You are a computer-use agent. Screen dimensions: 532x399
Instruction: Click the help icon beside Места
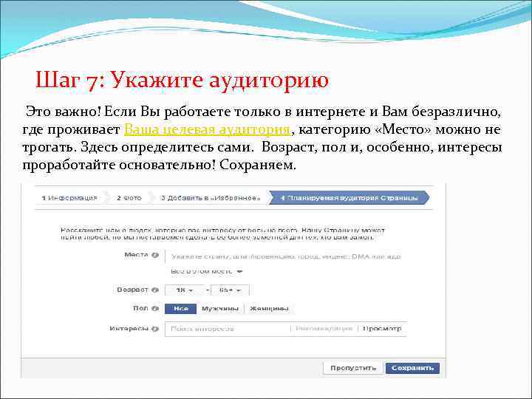click(x=155, y=255)
